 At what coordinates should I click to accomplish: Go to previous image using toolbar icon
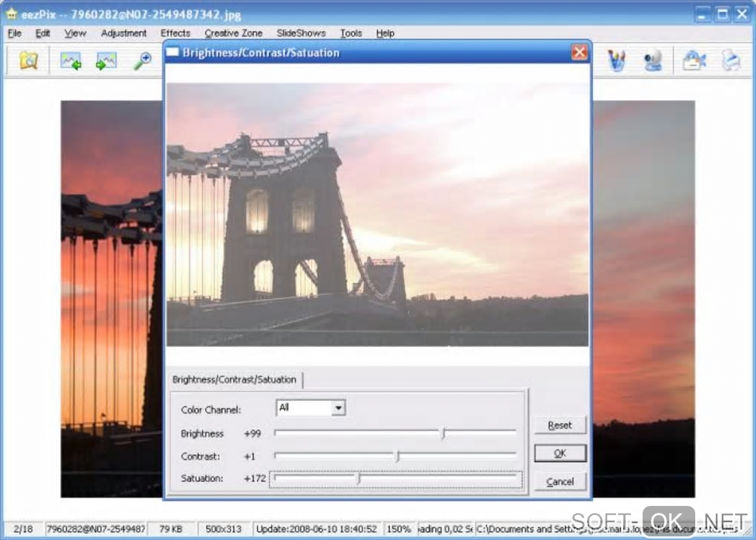pos(70,61)
